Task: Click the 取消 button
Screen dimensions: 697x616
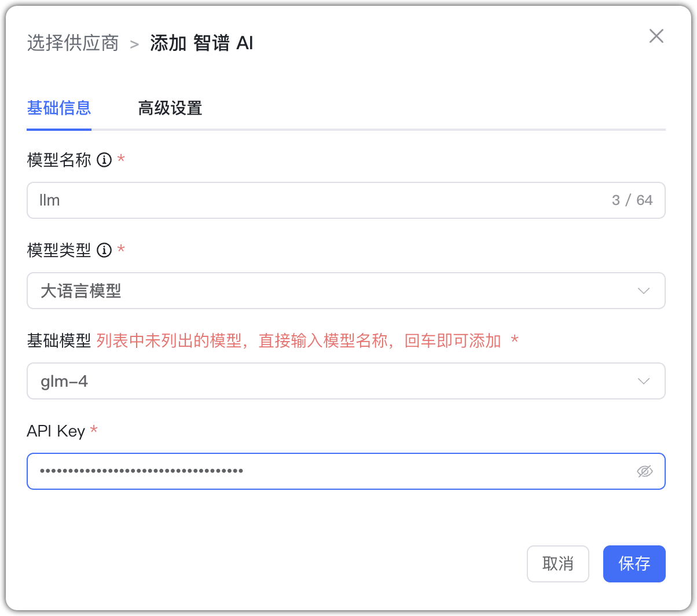Action: 557,563
